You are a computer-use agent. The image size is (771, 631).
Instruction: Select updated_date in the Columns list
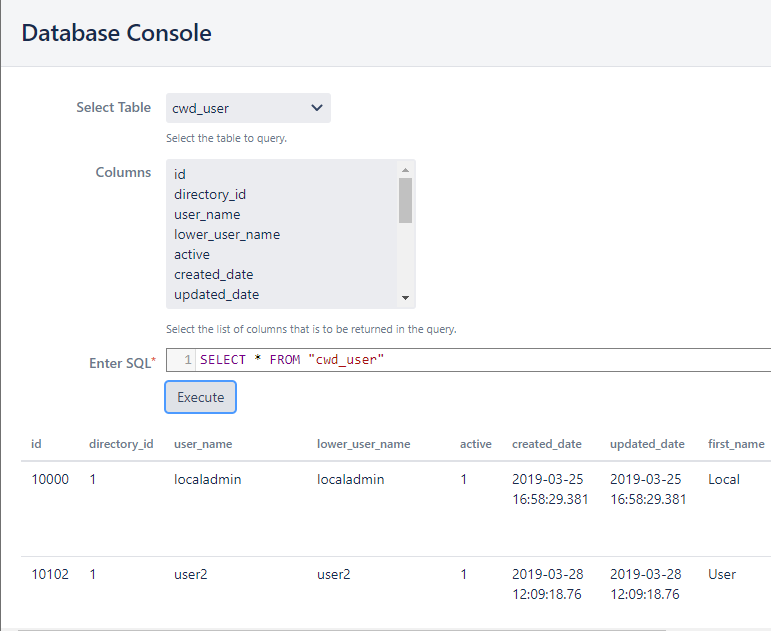(x=216, y=295)
